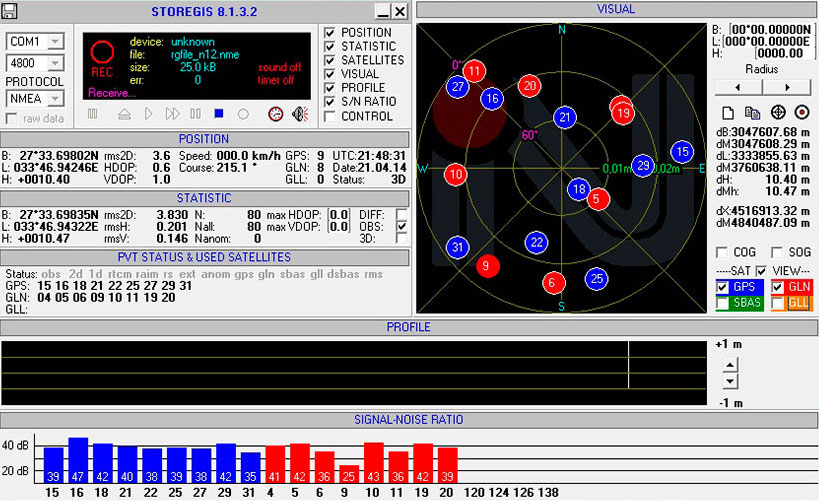Uncheck the S/N RATIO checkbox

[330, 102]
